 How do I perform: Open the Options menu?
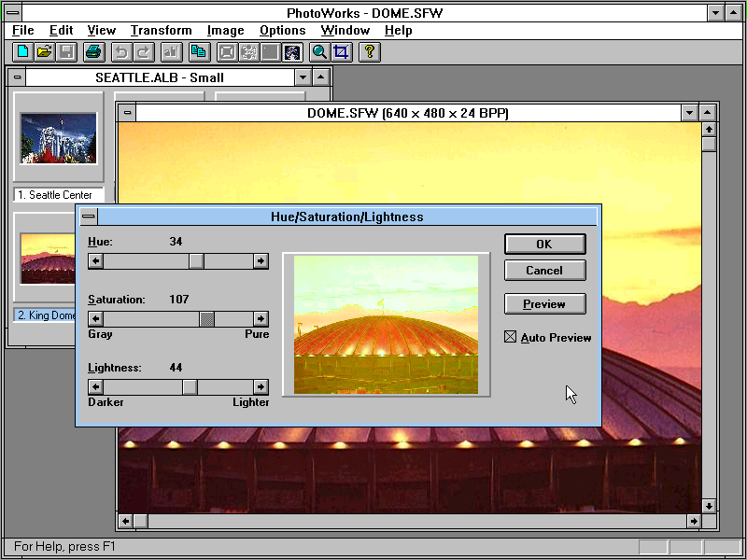(x=283, y=31)
